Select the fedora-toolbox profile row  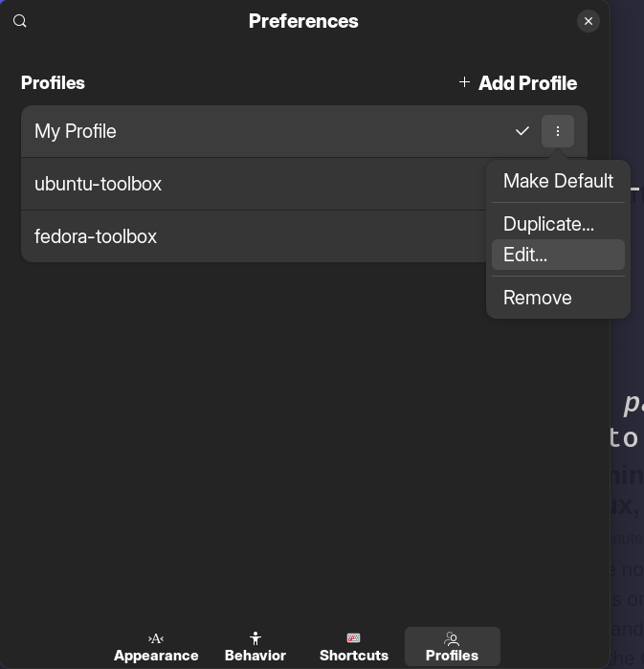254,236
